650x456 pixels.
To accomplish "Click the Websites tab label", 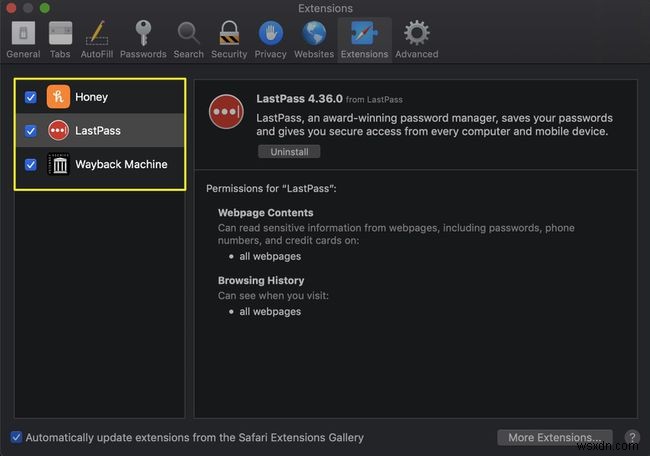I will [x=314, y=54].
